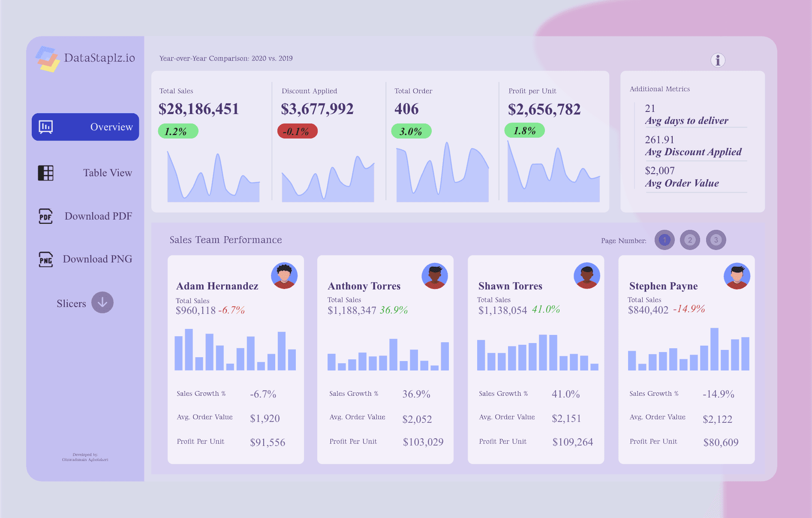The width and height of the screenshot is (812, 518).
Task: Click the PDF file icon
Action: pyautogui.click(x=45, y=216)
